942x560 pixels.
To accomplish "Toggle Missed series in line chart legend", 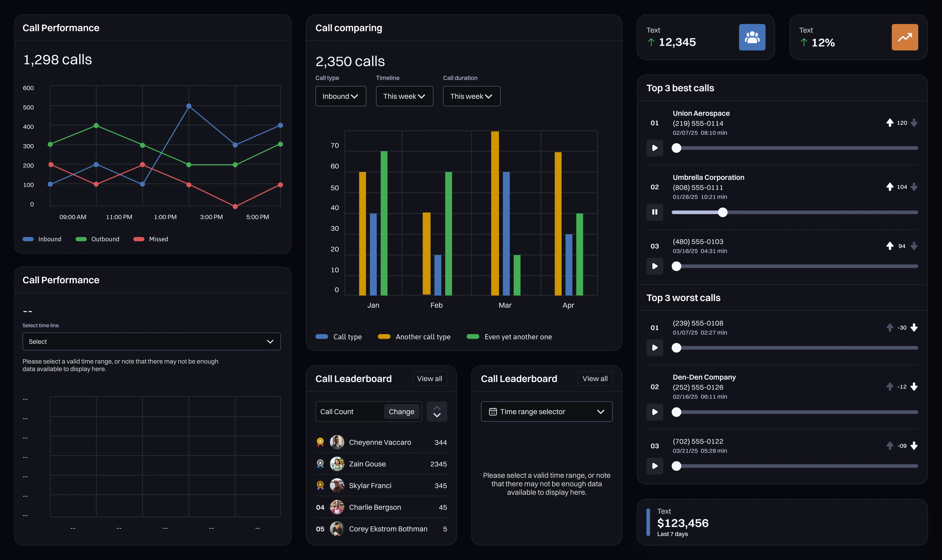I will coord(151,239).
